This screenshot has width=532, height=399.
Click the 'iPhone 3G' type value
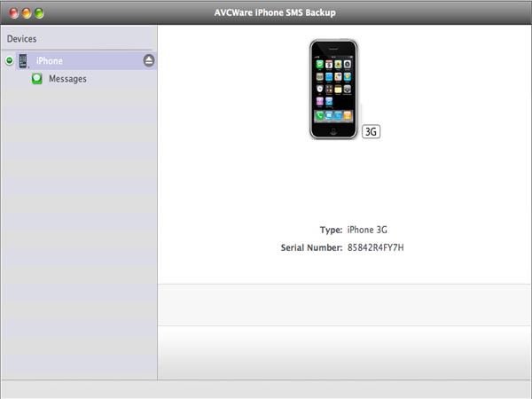[367, 230]
